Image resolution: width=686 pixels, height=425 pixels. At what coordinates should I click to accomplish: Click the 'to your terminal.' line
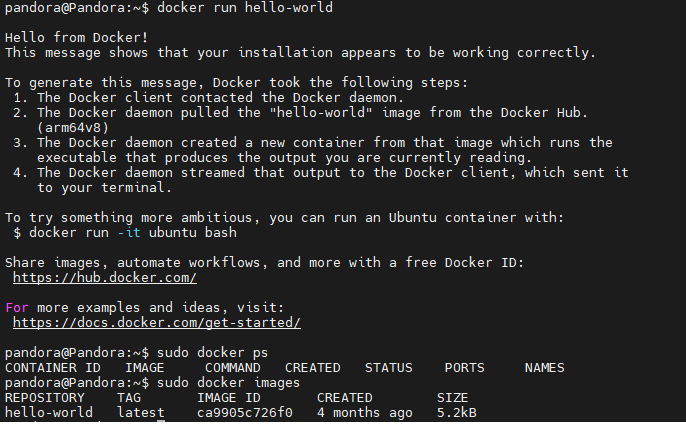[x=105, y=188]
